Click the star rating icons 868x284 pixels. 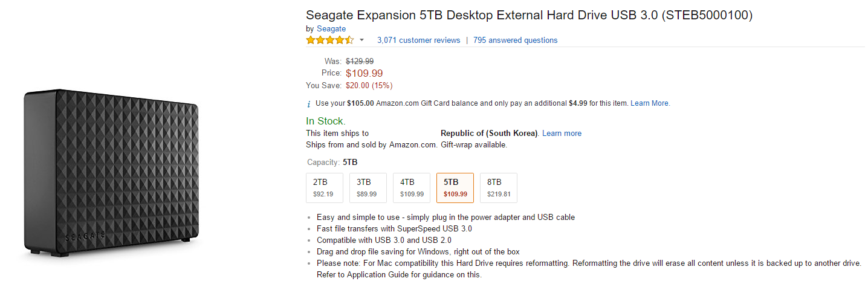[x=329, y=40]
